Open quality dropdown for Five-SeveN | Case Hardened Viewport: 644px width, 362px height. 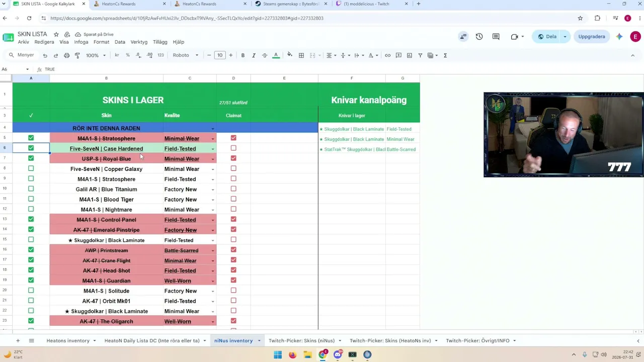click(213, 149)
